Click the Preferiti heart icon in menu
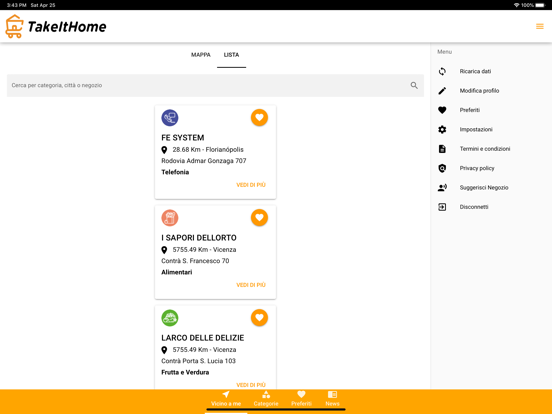Viewport: 552px width, 414px height. tap(442, 110)
